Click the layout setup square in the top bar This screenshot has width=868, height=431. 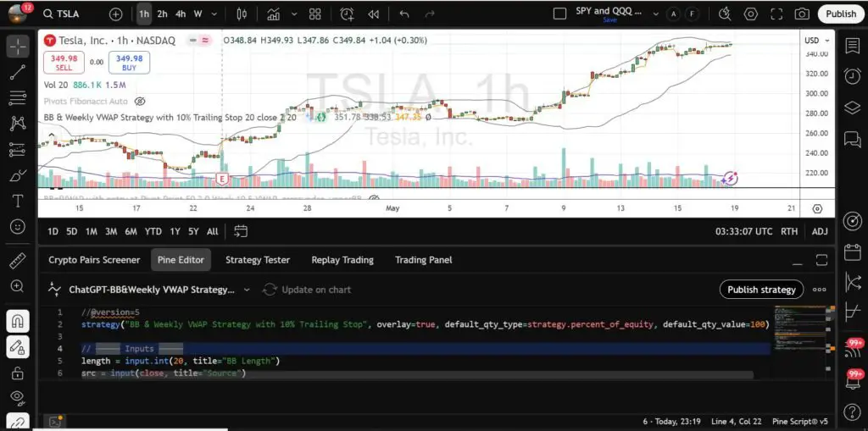[x=559, y=14]
